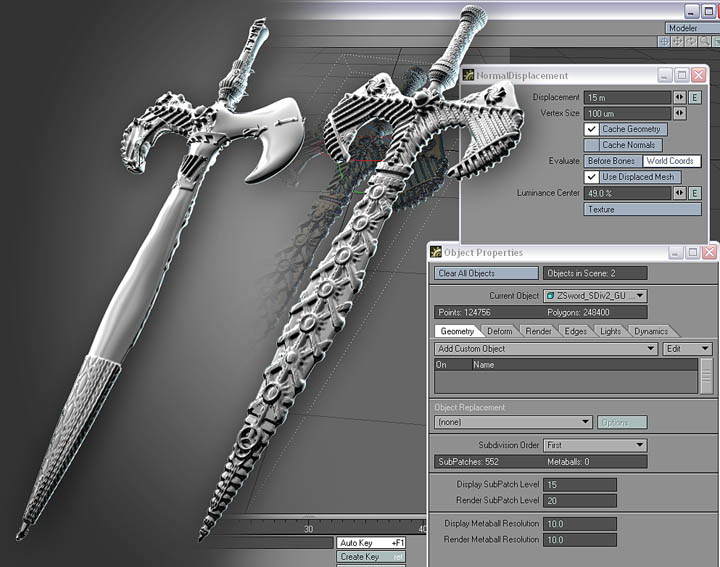Click Render Metaball Resolution field
Image resolution: width=720 pixels, height=567 pixels.
(x=579, y=540)
